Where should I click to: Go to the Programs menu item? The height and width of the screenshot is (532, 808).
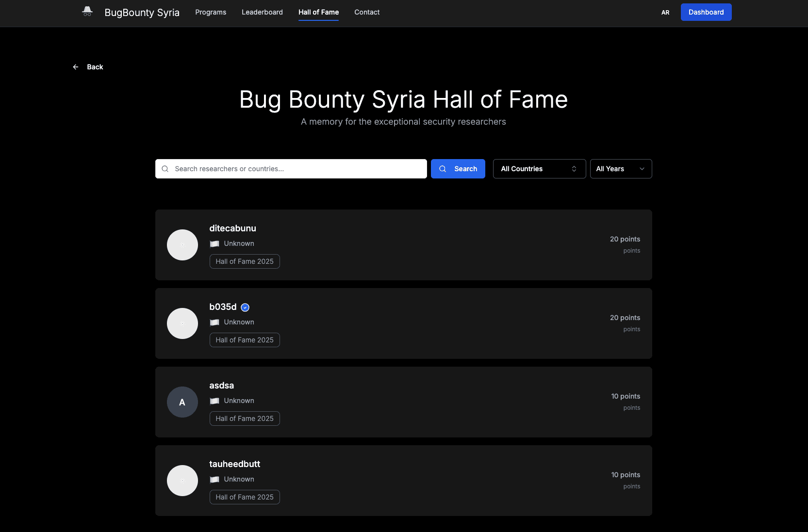tap(211, 12)
